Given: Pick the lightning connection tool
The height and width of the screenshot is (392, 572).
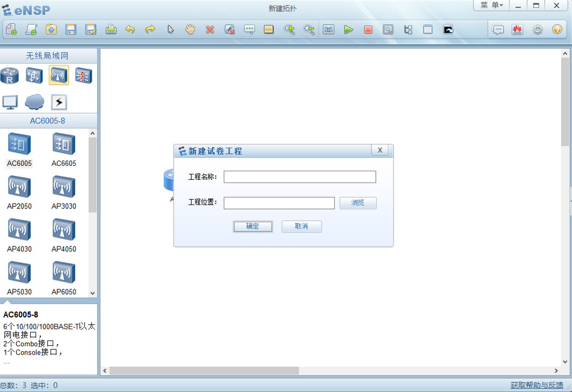Looking at the screenshot, I should (59, 102).
